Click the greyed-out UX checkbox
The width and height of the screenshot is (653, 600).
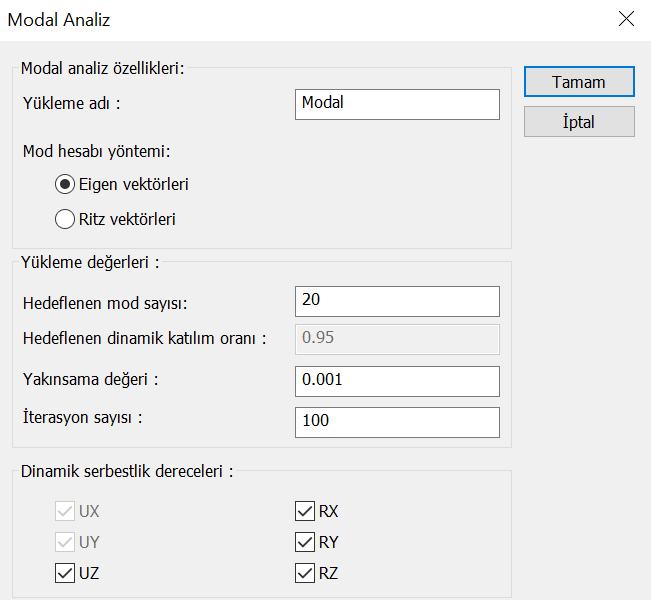[x=65, y=512]
